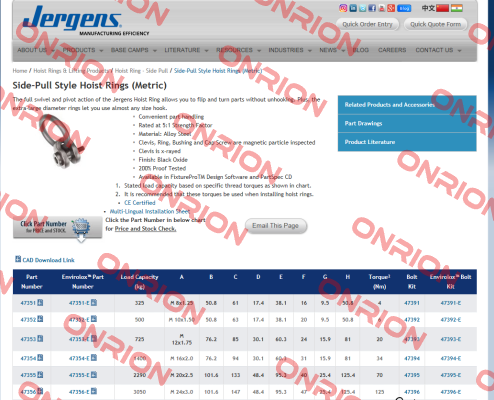Open the Jergens Instagram icon
This screenshot has height=400, width=494.
[343, 8]
